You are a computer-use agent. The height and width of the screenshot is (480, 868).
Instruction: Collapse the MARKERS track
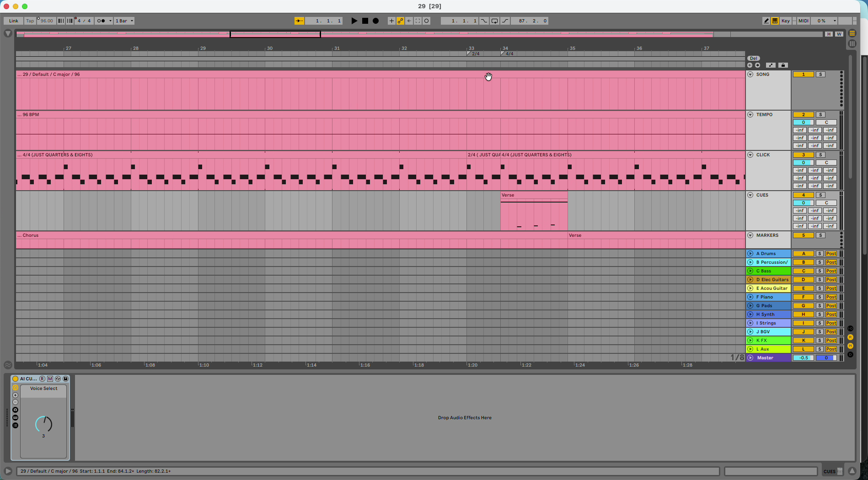pos(750,235)
